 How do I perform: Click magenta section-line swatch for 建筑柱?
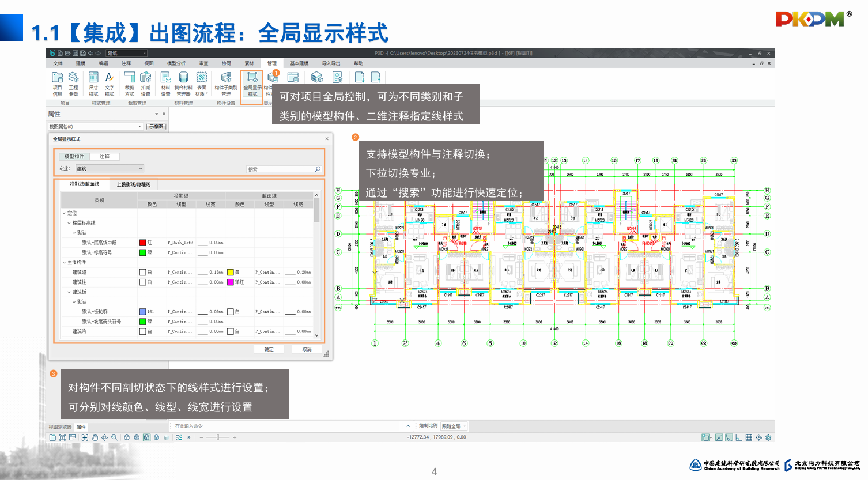231,282
